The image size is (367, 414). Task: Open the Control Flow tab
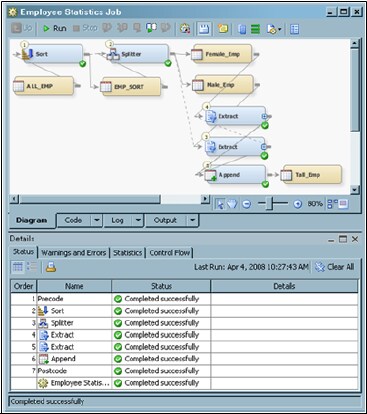click(170, 253)
